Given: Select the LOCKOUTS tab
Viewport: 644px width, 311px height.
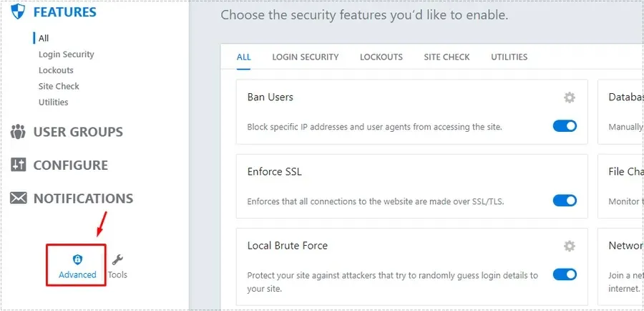Looking at the screenshot, I should 381,57.
